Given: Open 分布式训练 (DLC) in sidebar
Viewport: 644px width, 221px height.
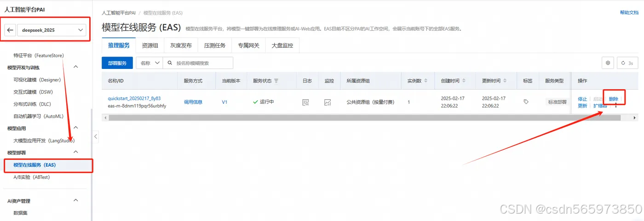Looking at the screenshot, I should coord(33,104).
